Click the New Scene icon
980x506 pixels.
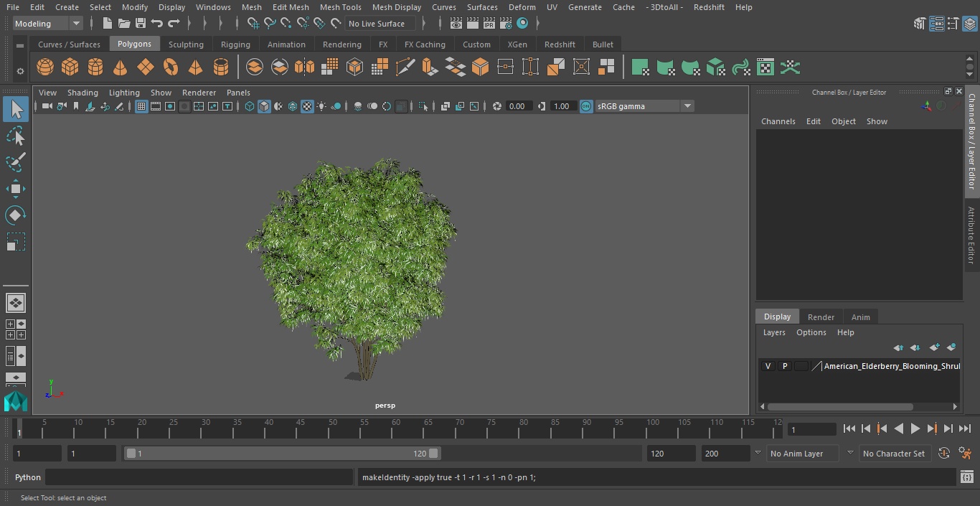tap(107, 24)
